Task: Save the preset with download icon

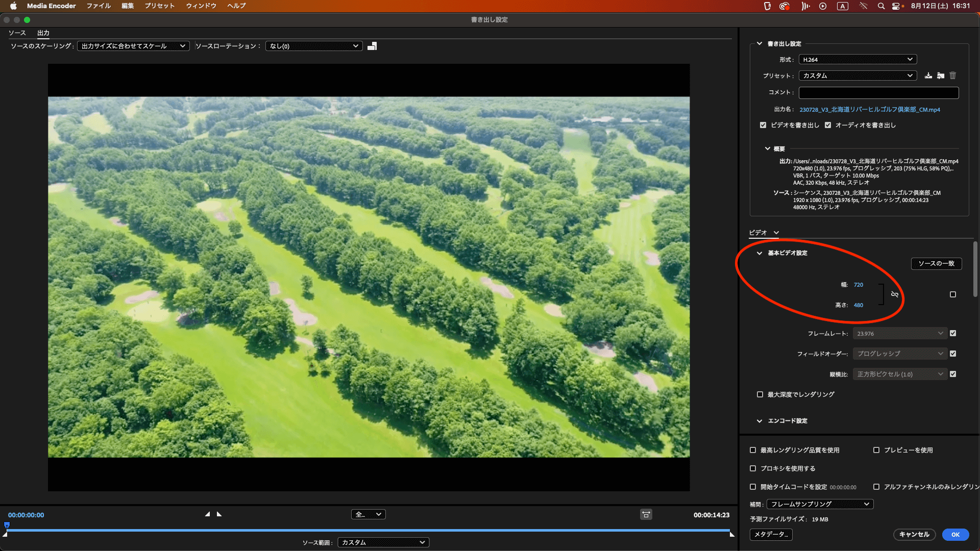Action: click(x=928, y=76)
